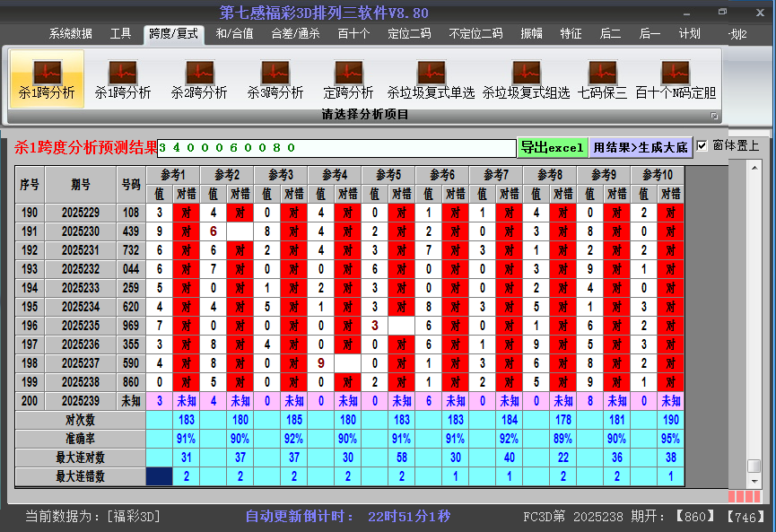776x532 pixels.
Task: Open the 振幅 tab
Action: (x=532, y=34)
